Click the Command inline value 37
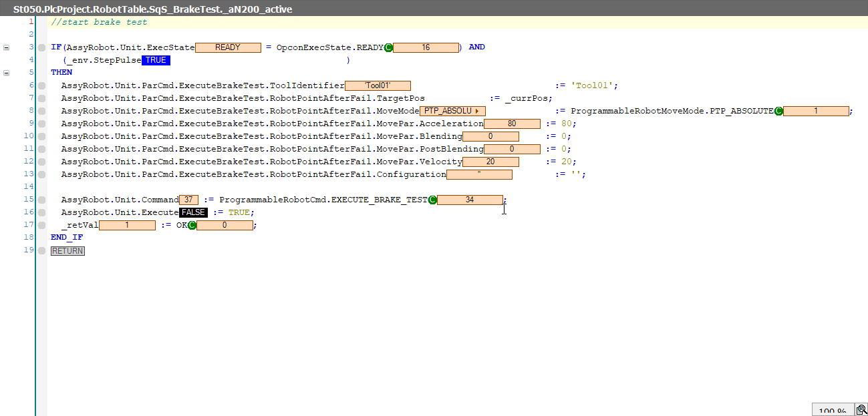This screenshot has height=416, width=868. 188,200
